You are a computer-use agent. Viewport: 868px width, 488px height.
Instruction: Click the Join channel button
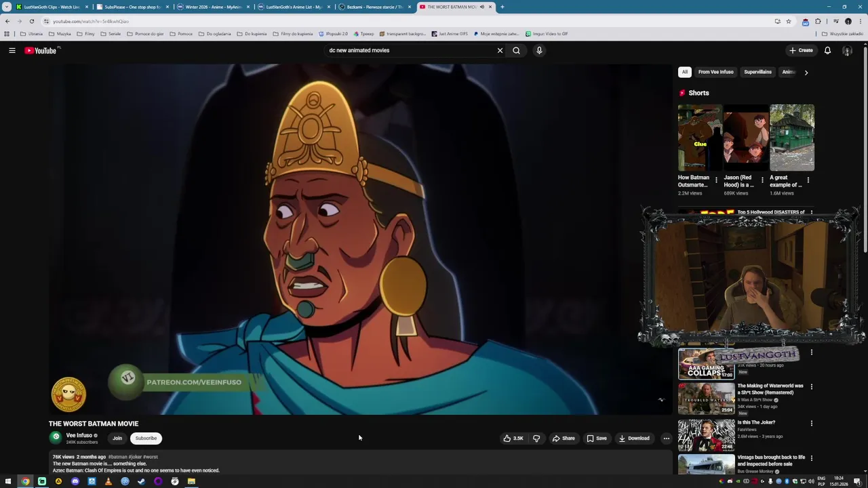coord(117,438)
